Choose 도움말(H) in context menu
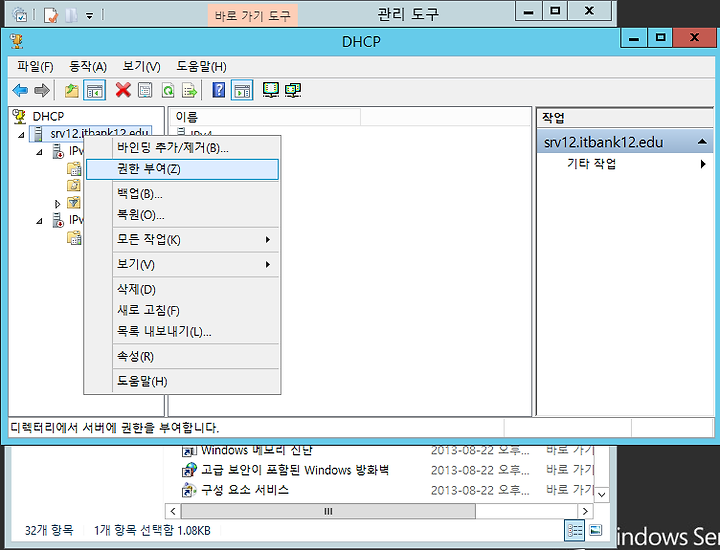The height and width of the screenshot is (550, 720). coord(183,381)
